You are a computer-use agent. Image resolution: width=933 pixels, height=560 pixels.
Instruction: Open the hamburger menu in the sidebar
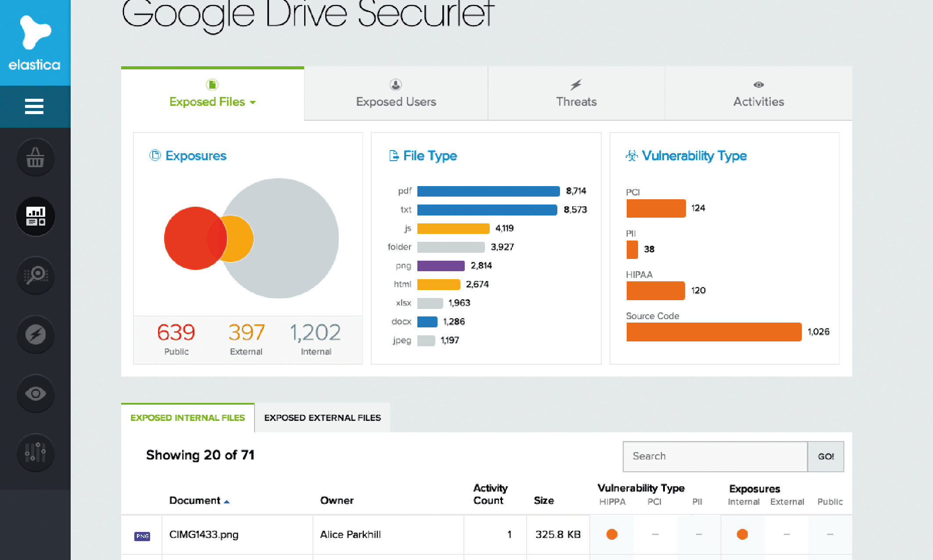click(34, 106)
